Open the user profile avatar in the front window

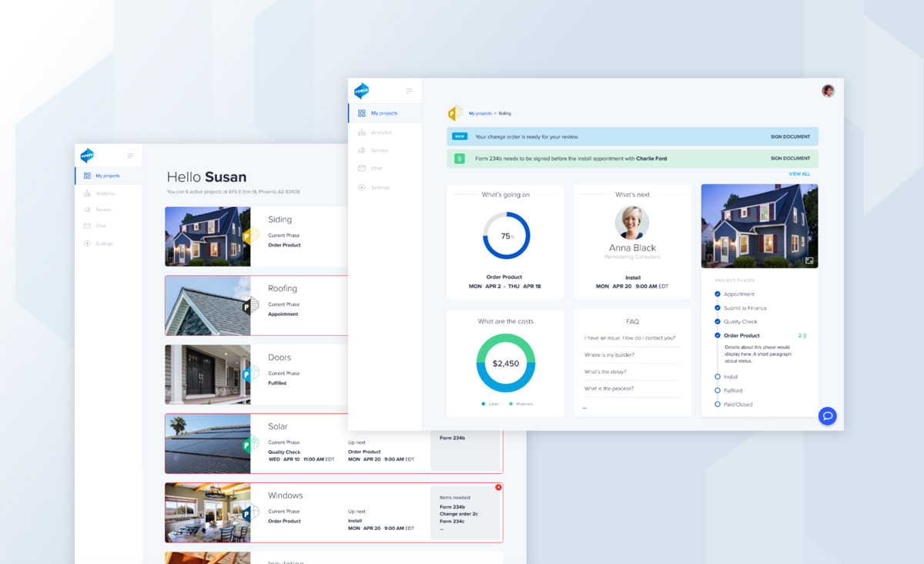coord(828,91)
